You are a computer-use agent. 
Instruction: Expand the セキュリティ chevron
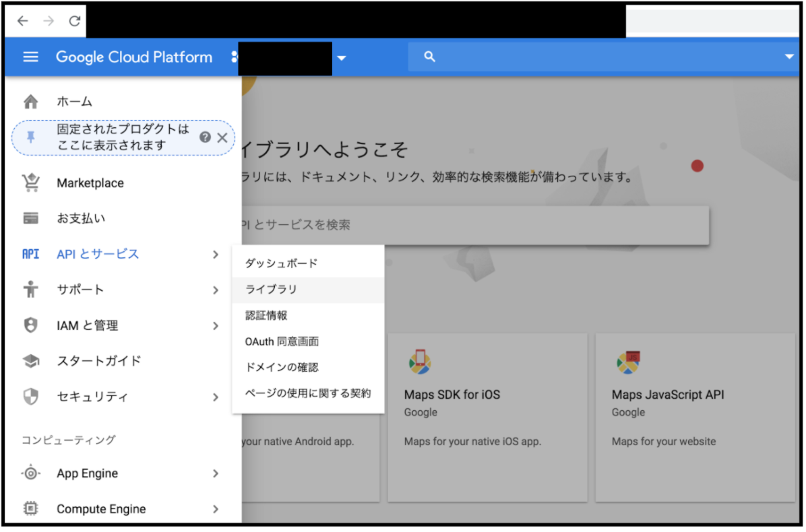(216, 398)
